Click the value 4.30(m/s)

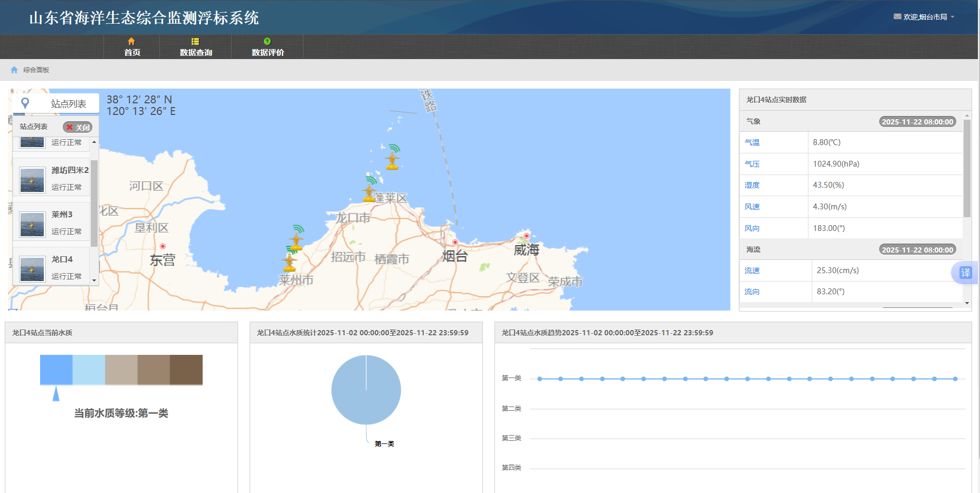pyautogui.click(x=830, y=207)
